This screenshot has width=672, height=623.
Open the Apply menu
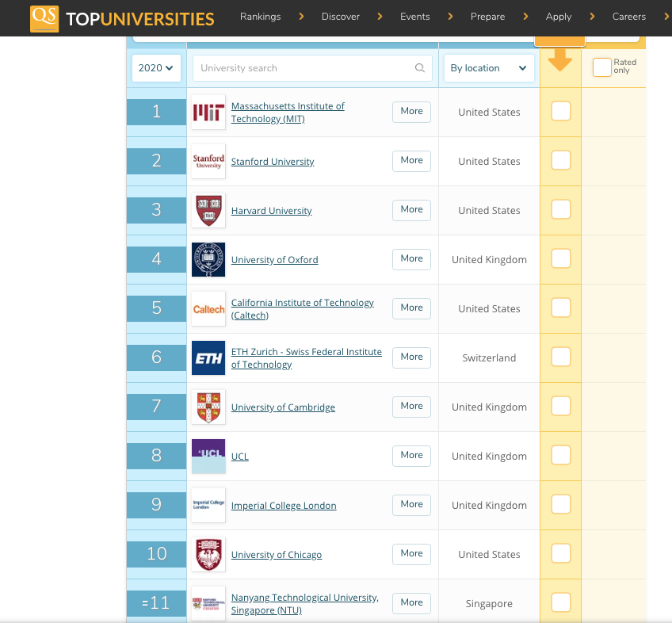(559, 17)
